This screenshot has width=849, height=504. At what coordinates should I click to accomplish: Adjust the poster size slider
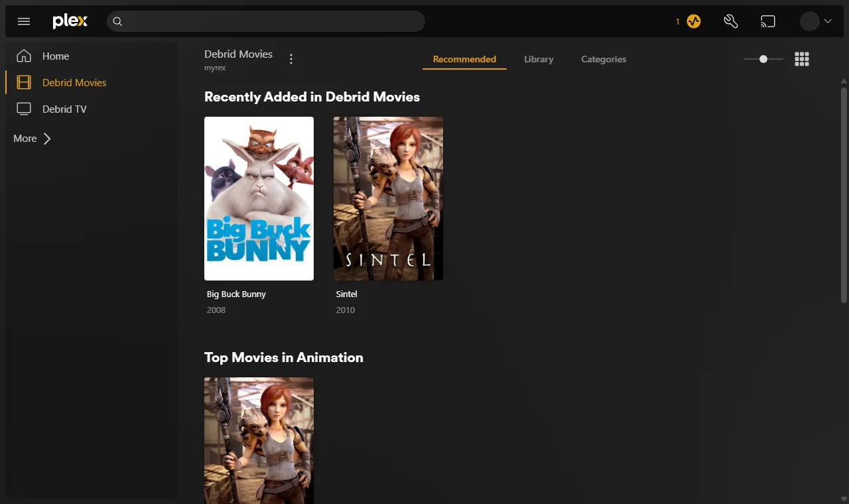click(763, 59)
